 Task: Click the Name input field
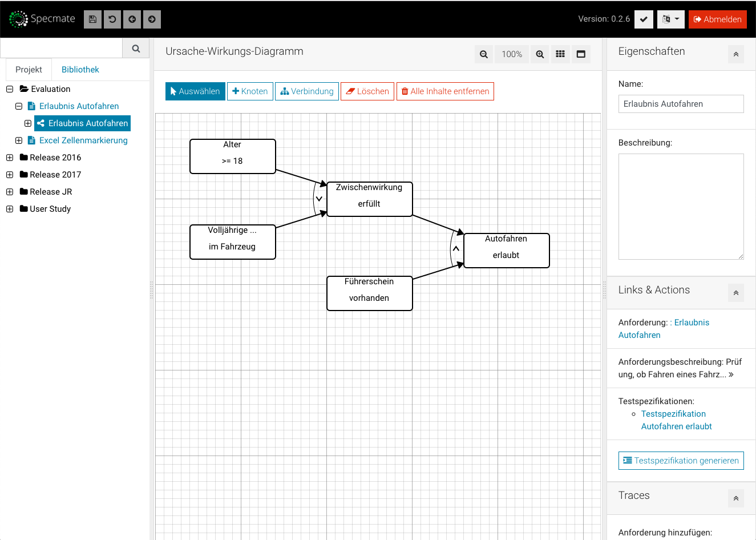681,104
